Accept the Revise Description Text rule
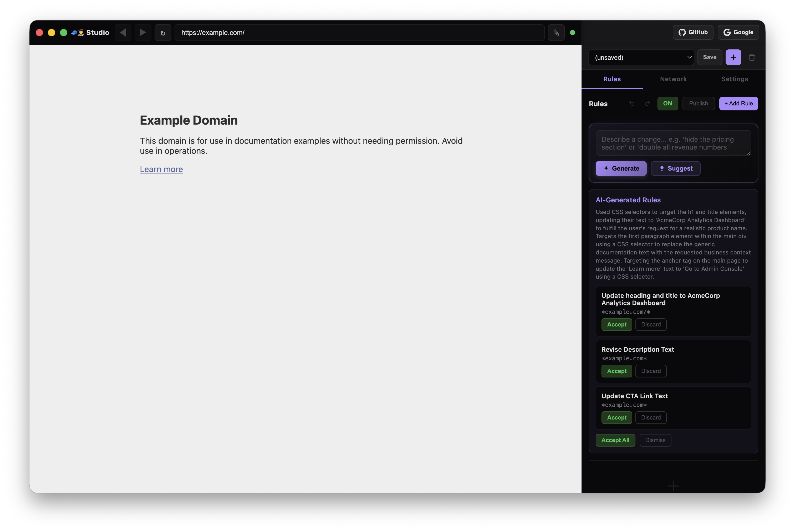The height and width of the screenshot is (532, 795). coord(616,371)
